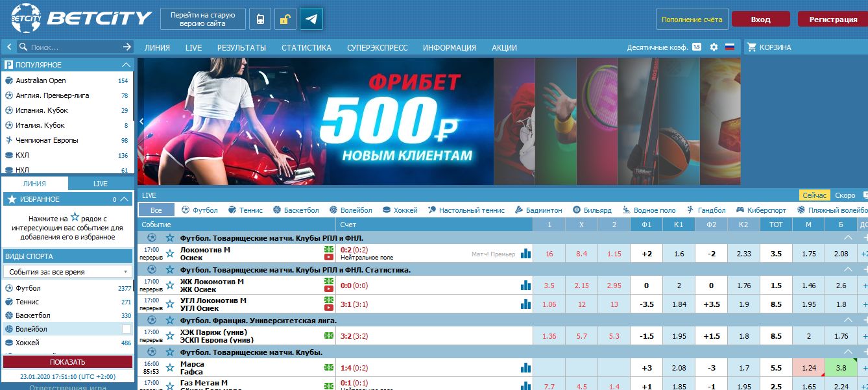Add Локомотив М — Осиек to favorites star
This screenshot has height=390, width=868.
pos(169,253)
